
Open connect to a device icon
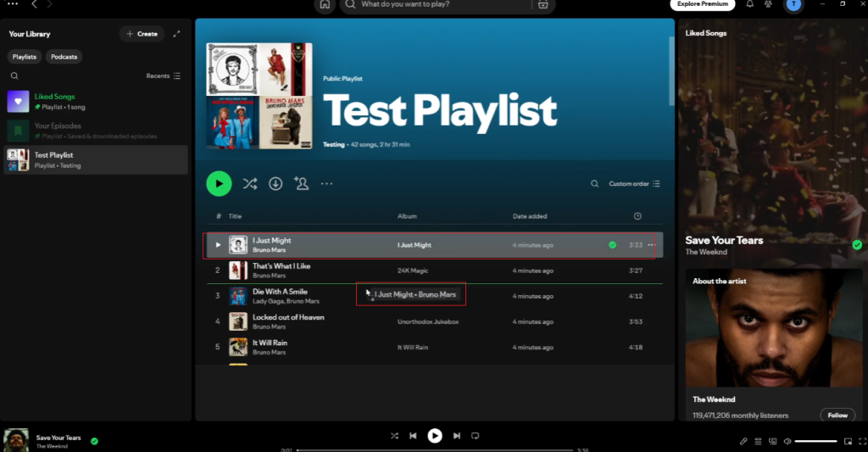click(772, 442)
